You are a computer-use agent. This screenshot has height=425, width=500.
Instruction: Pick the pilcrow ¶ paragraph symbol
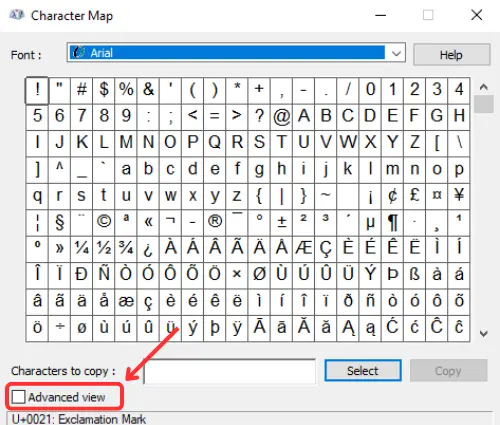(392, 222)
